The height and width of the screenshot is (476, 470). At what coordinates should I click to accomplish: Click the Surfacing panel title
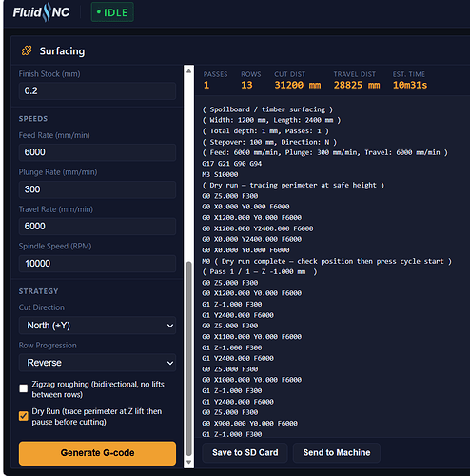62,51
